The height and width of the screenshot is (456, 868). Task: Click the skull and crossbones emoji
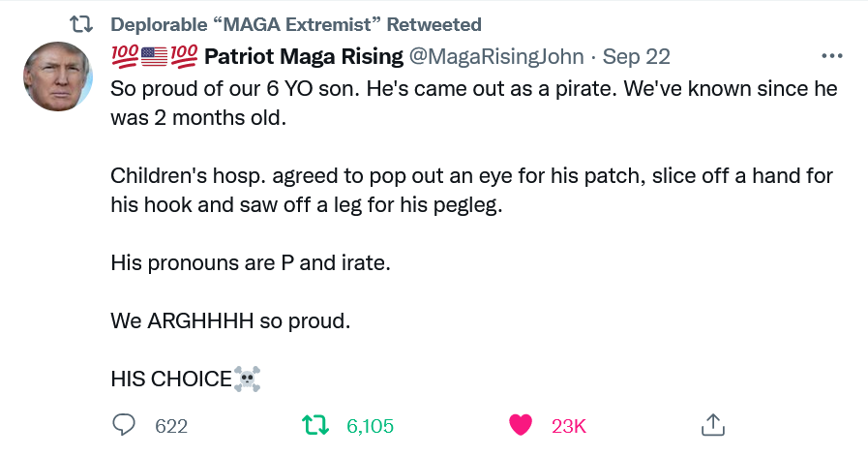click(248, 379)
